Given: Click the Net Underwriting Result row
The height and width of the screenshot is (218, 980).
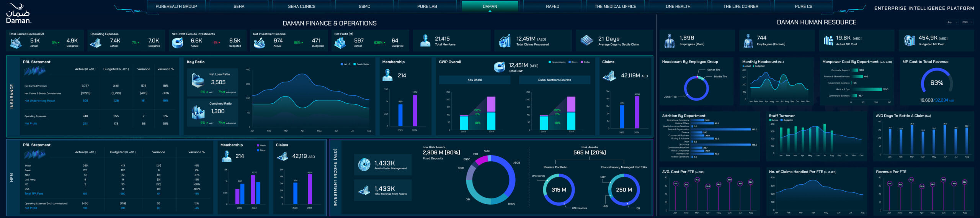Looking at the screenshot, I should (x=40, y=101).
